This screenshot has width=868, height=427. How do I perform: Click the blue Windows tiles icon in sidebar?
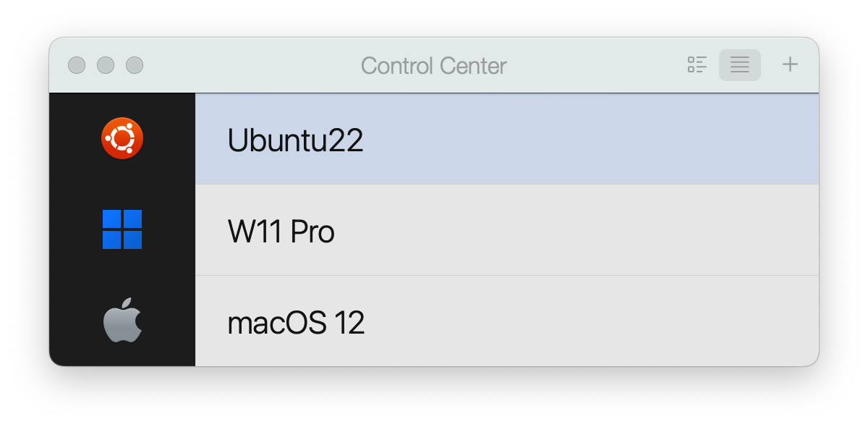[122, 229]
